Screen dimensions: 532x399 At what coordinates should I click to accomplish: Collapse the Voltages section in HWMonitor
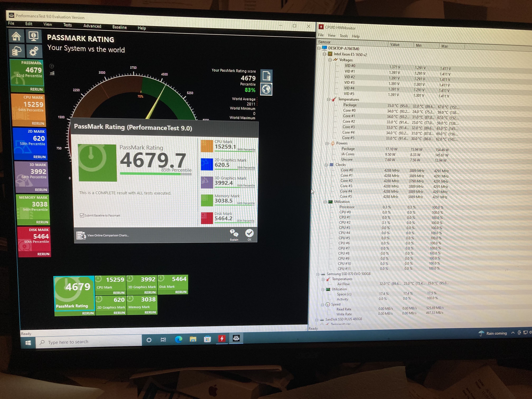(x=330, y=60)
